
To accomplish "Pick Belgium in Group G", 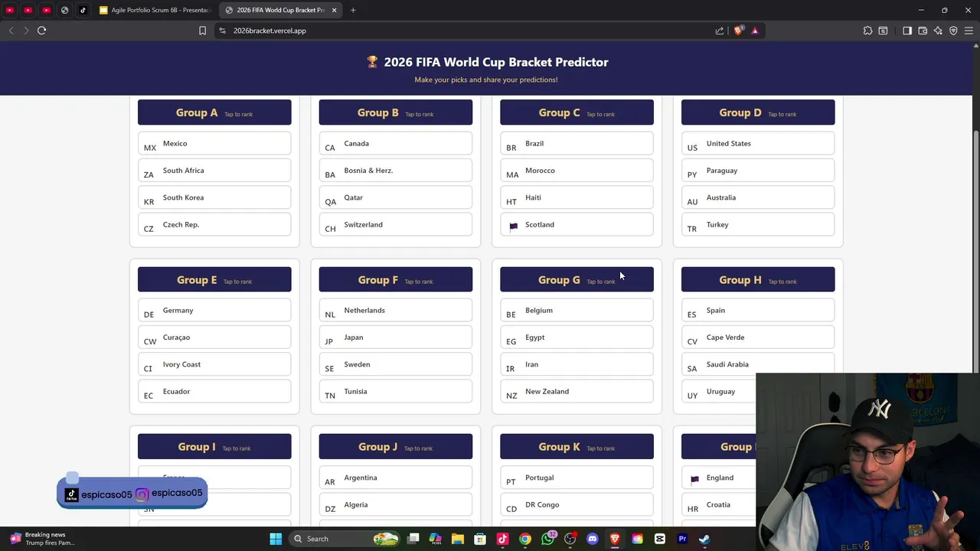I will pyautogui.click(x=577, y=310).
